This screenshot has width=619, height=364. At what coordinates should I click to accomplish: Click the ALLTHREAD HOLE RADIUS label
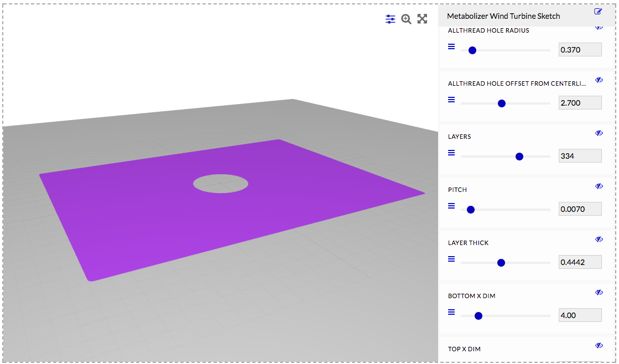488,30
